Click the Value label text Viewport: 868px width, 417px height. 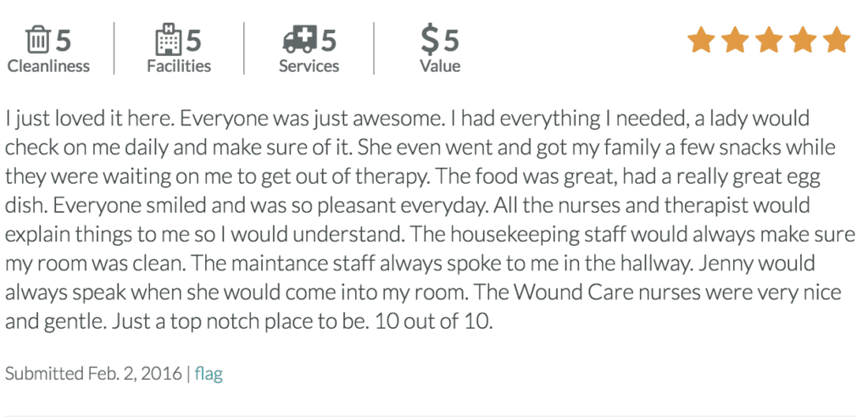pos(440,66)
